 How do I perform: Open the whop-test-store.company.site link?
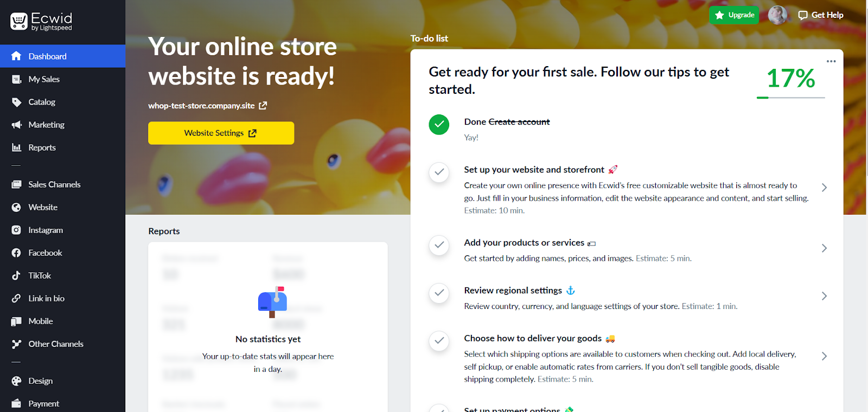pyautogui.click(x=203, y=105)
